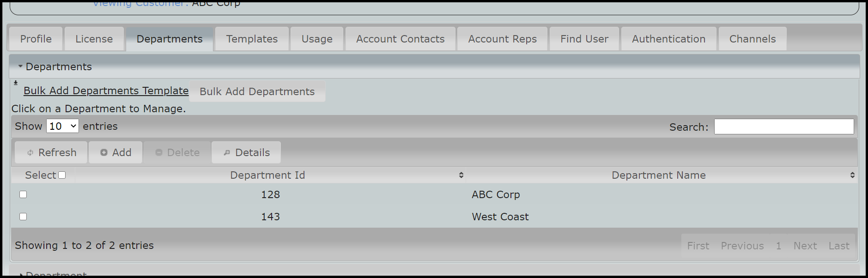Click the Viewing Customer link

138,3
